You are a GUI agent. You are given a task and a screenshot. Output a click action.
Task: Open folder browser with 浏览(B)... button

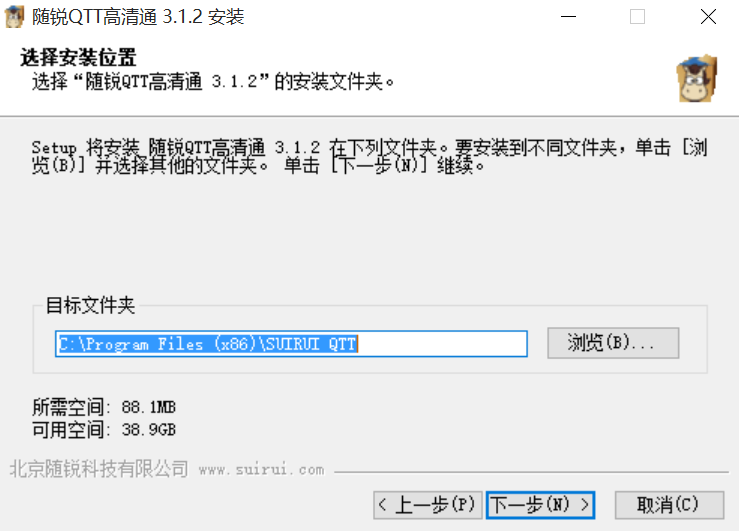pos(613,343)
